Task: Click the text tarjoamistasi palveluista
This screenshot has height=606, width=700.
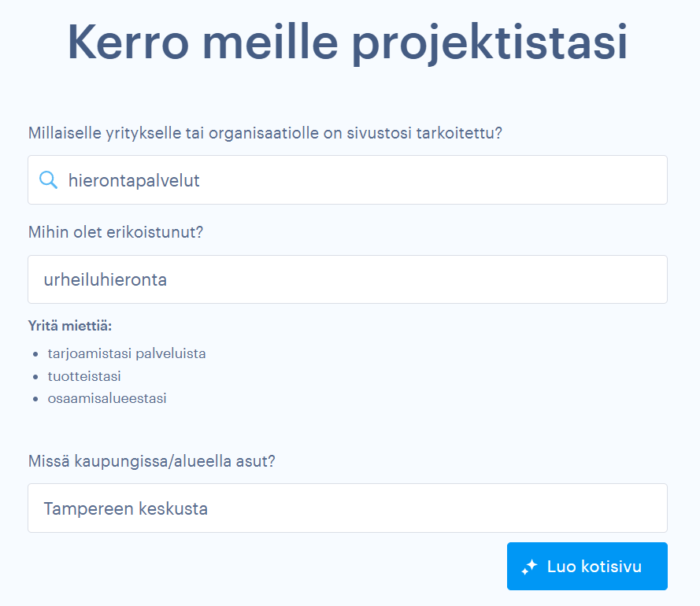Action: coord(127,353)
